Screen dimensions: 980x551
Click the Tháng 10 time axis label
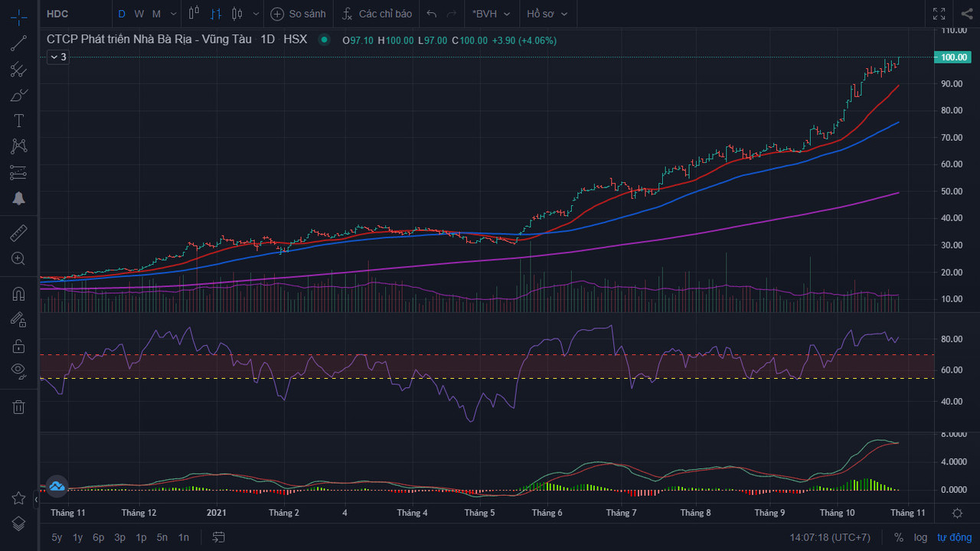click(x=837, y=513)
